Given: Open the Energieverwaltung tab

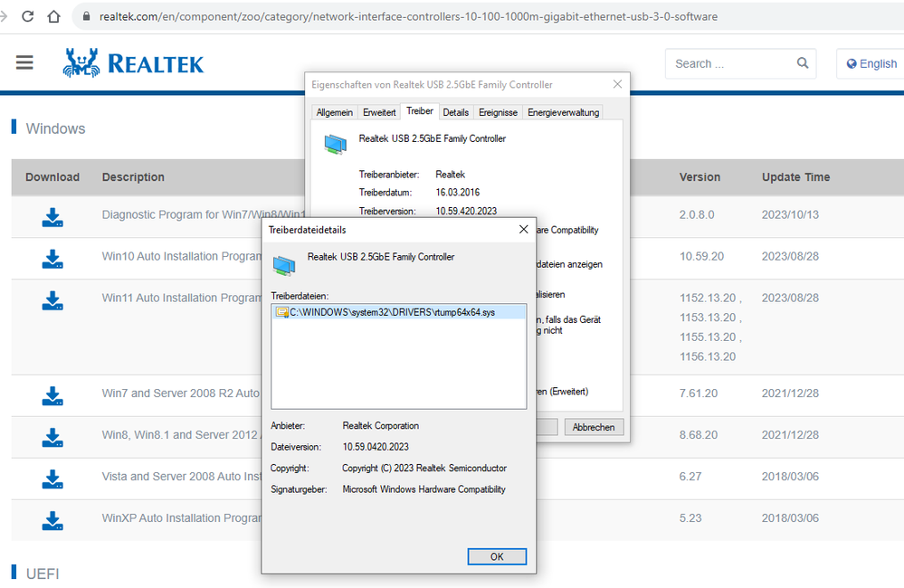Looking at the screenshot, I should pos(563,112).
